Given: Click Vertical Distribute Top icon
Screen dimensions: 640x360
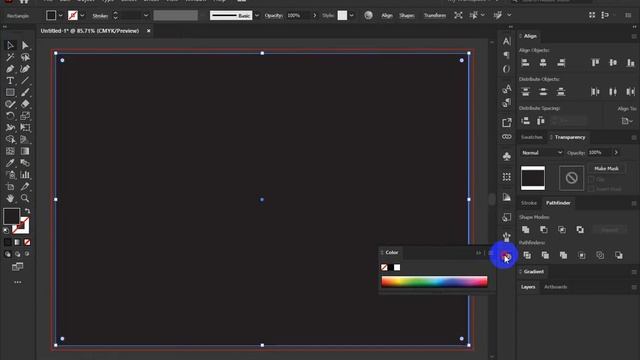Looking at the screenshot, I should pyautogui.click(x=525, y=92).
